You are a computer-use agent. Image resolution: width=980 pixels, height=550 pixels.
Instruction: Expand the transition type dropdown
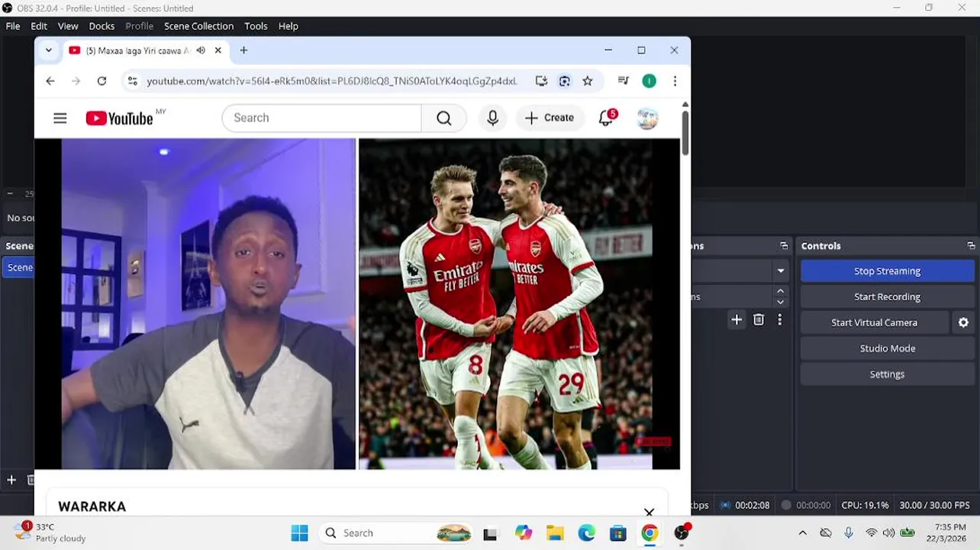coord(781,271)
